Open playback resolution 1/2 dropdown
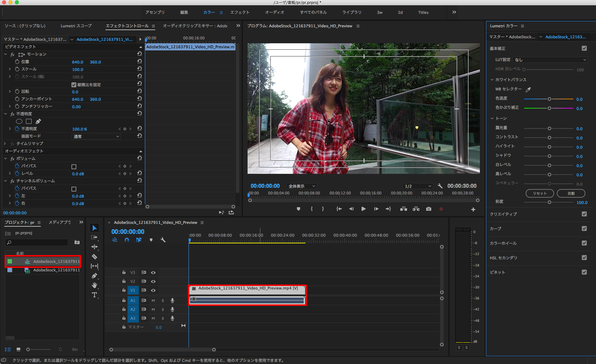Image resolution: width=596 pixels, height=364 pixels. pyautogui.click(x=418, y=186)
